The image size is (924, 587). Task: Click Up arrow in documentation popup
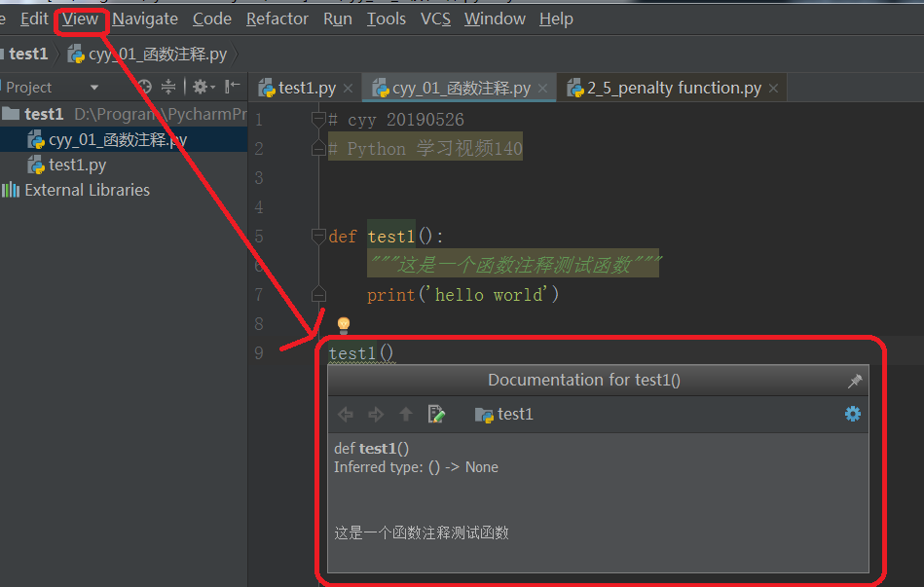[x=406, y=414]
